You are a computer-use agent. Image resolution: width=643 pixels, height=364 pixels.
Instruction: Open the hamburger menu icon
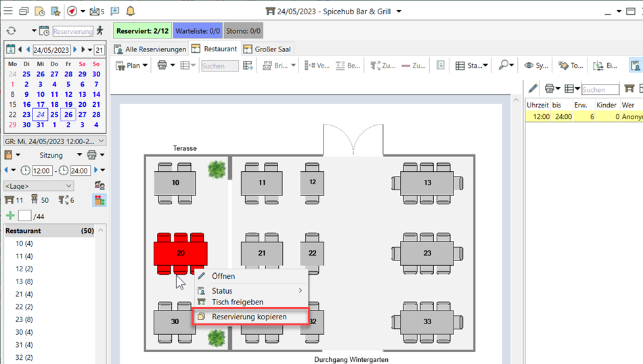click(x=8, y=12)
